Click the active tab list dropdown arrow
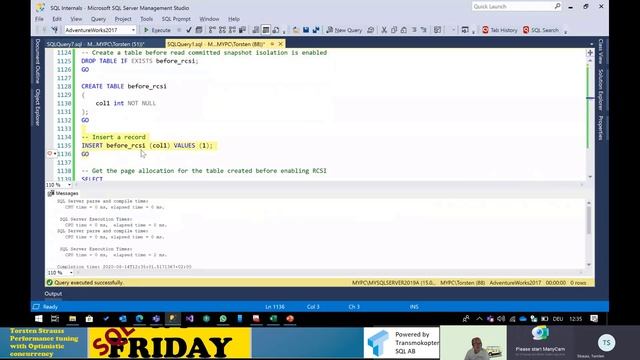The height and width of the screenshot is (360, 640). point(591,44)
